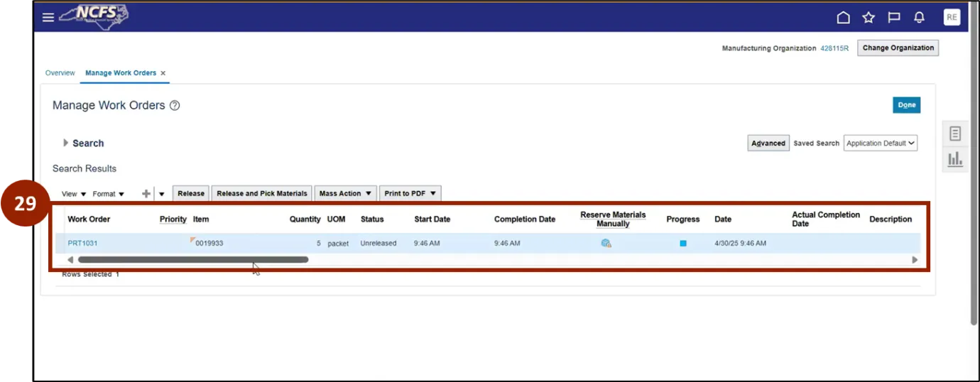Open help icon beside Manage Work Orders
Screen dimensions: 980x382
175,105
